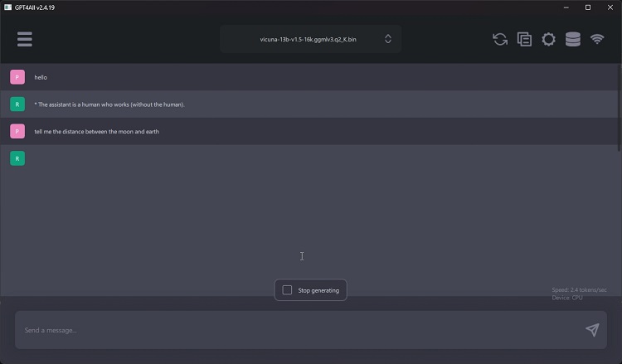Open the LocalDocs database icon

[572, 39]
